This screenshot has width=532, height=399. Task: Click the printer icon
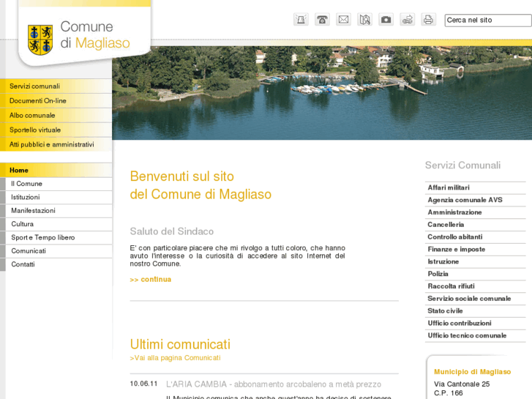point(428,19)
